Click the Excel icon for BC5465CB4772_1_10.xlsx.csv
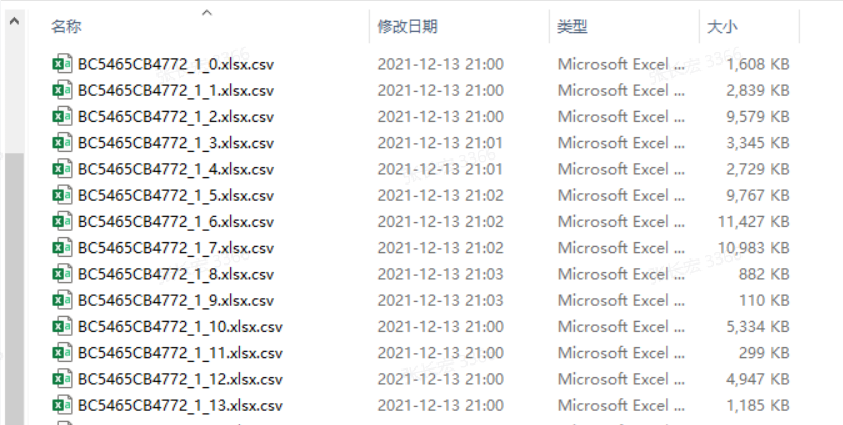The height and width of the screenshot is (425, 843). [62, 327]
